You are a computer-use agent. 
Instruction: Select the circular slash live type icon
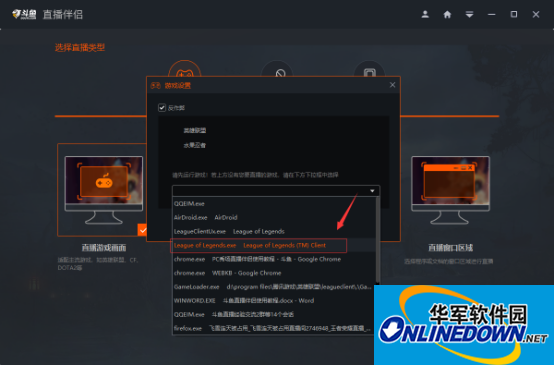point(277,70)
